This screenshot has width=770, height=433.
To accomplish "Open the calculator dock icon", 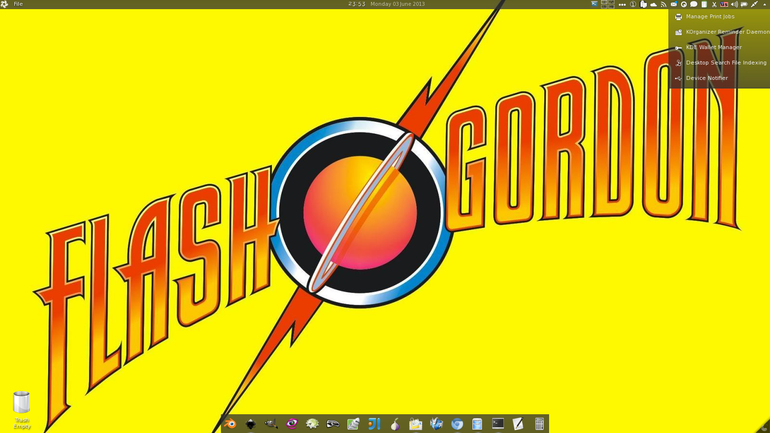I will click(539, 424).
